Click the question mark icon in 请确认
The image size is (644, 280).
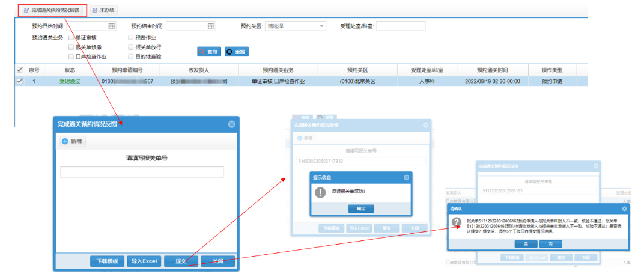[457, 222]
